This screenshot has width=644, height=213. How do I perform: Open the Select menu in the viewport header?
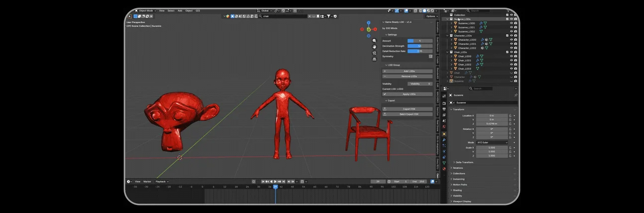click(171, 10)
